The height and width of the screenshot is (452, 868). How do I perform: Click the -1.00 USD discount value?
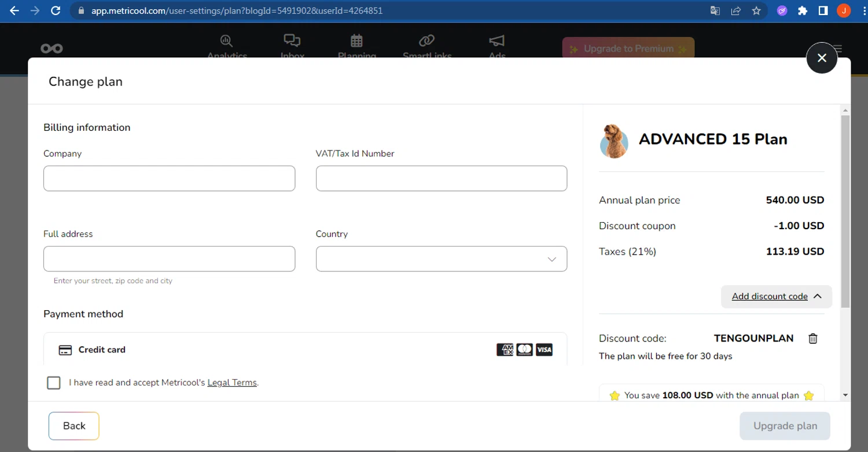pos(799,226)
